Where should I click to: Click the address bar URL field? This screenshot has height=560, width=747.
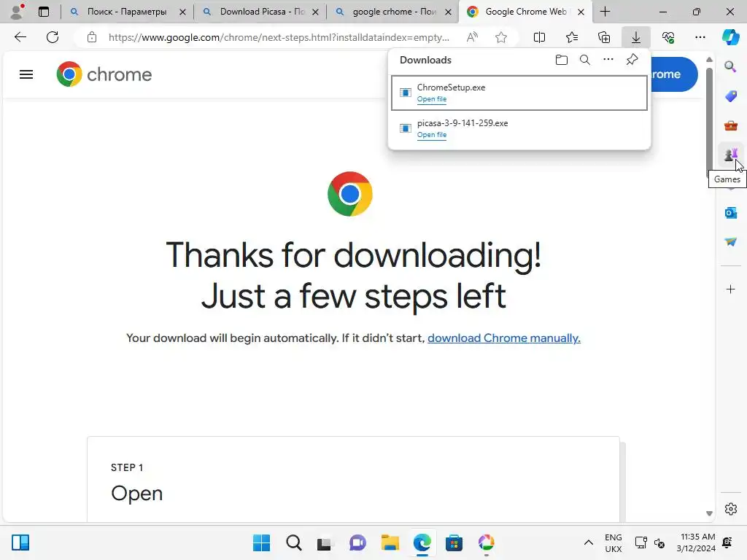tap(279, 37)
